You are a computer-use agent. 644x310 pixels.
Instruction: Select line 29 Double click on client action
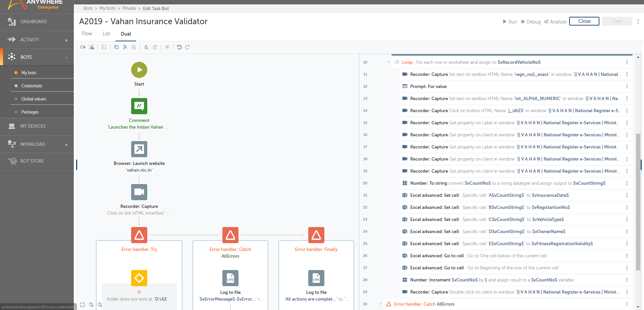click(x=516, y=292)
